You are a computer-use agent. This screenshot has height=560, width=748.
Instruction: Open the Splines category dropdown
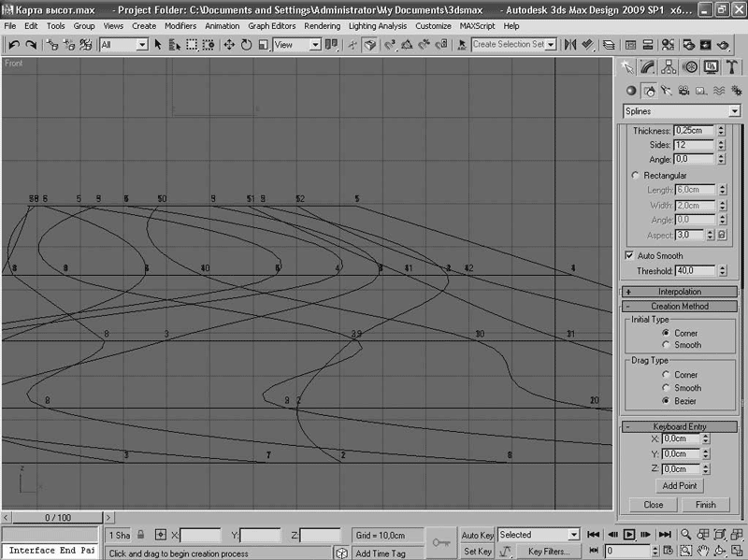click(x=681, y=111)
